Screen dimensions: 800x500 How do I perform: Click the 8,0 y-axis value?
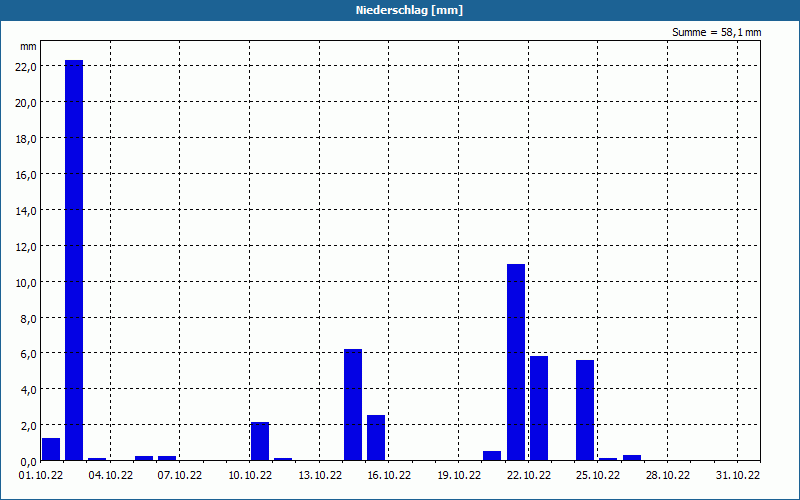(x=29, y=318)
